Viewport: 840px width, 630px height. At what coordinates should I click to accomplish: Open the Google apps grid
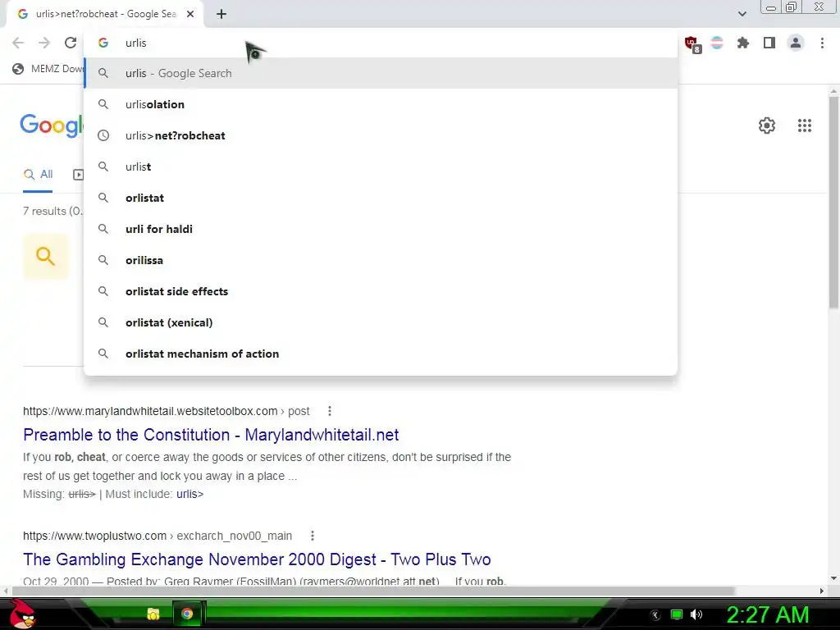click(804, 126)
